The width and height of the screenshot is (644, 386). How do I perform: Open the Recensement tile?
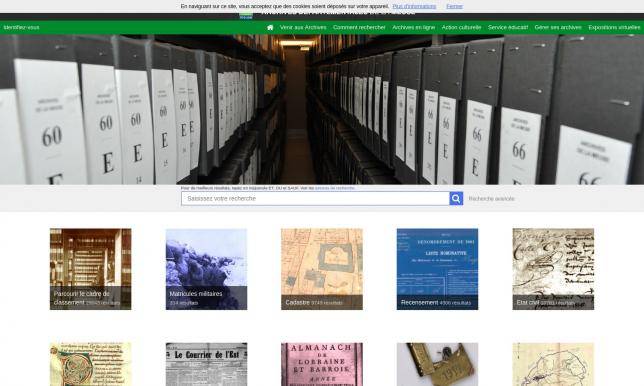(x=437, y=269)
